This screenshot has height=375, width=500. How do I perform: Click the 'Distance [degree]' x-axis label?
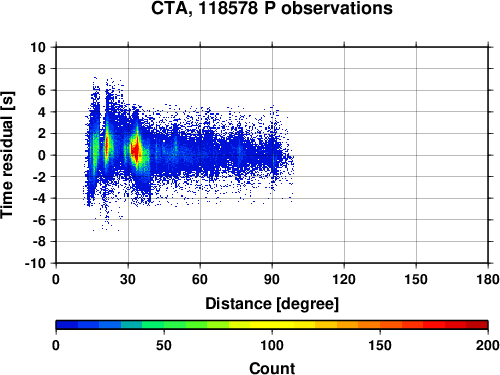(272, 304)
